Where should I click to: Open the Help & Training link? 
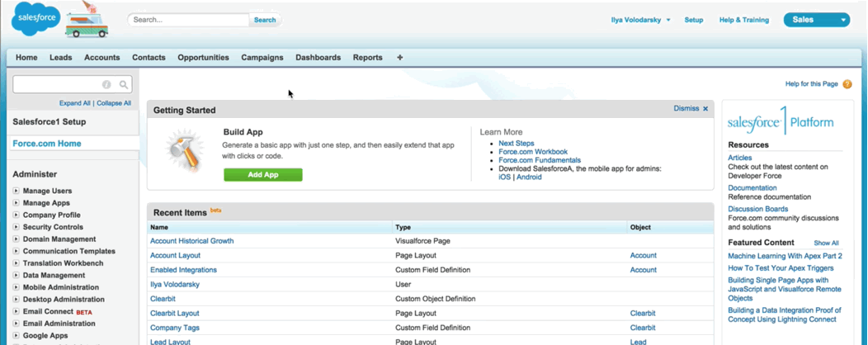coord(744,20)
